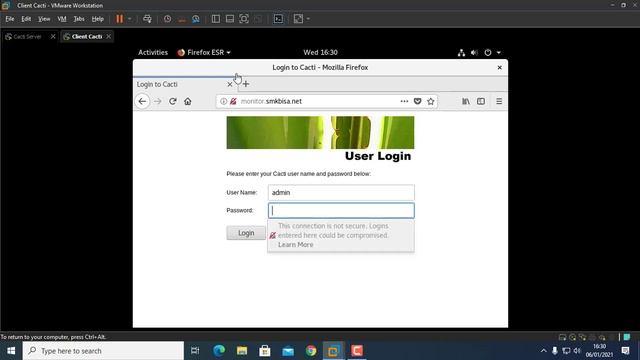Close the Login to Cacti Firefox tab
The height and width of the screenshot is (360, 640).
pos(230,84)
